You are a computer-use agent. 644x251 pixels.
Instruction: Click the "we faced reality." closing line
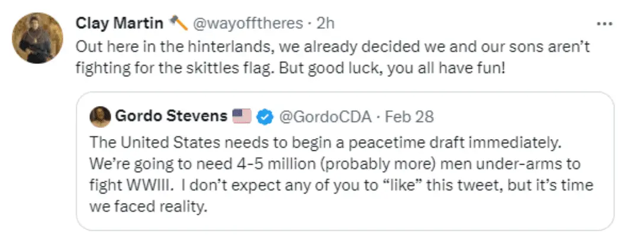(149, 207)
